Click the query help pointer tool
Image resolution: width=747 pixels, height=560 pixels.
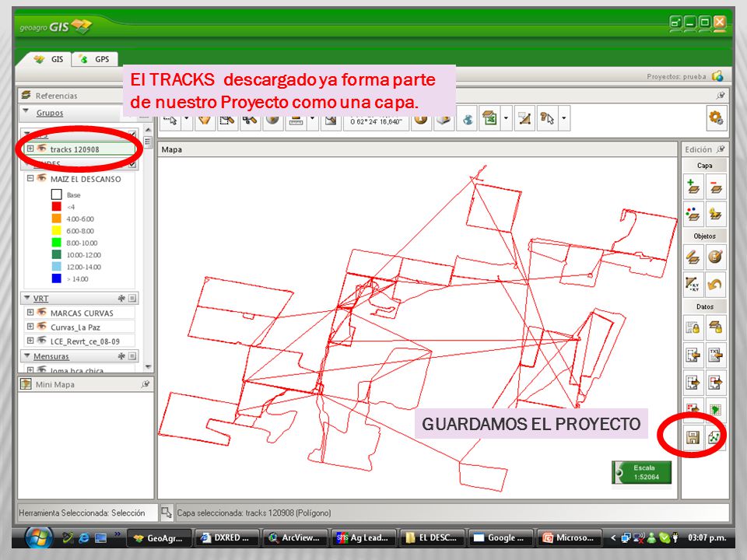coord(547,118)
